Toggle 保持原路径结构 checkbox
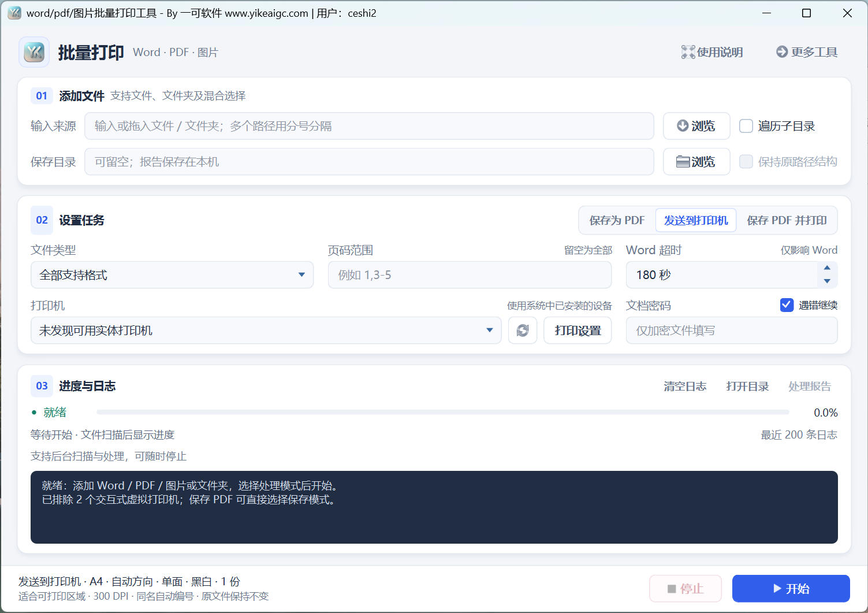868x613 pixels. pos(746,162)
